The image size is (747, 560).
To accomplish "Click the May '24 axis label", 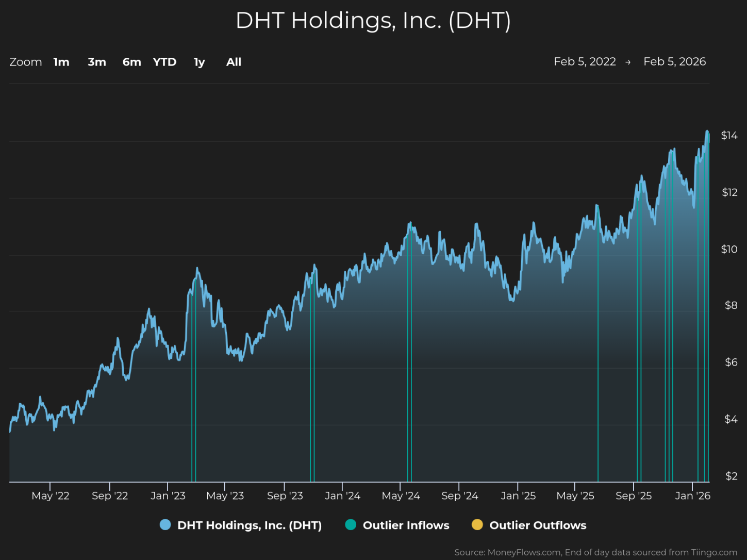I will (401, 496).
